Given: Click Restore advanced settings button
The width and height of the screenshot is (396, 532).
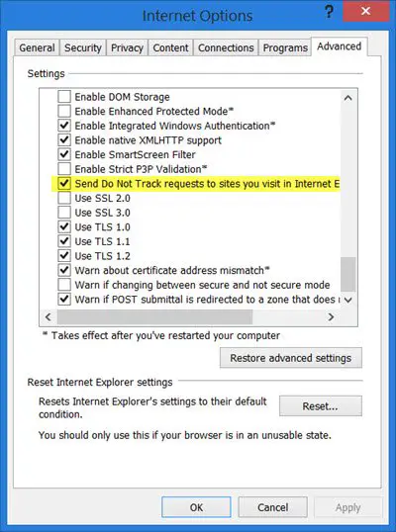Looking at the screenshot, I should click(291, 358).
